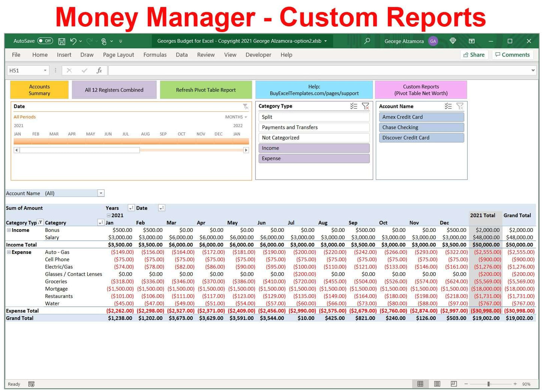
Task: Open the Formulas ribbon tab
Action: coord(155,55)
